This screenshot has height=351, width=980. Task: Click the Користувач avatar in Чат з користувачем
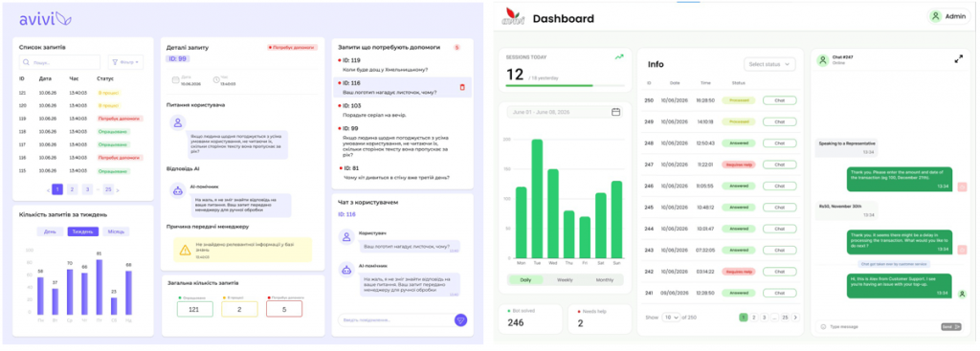pos(346,236)
